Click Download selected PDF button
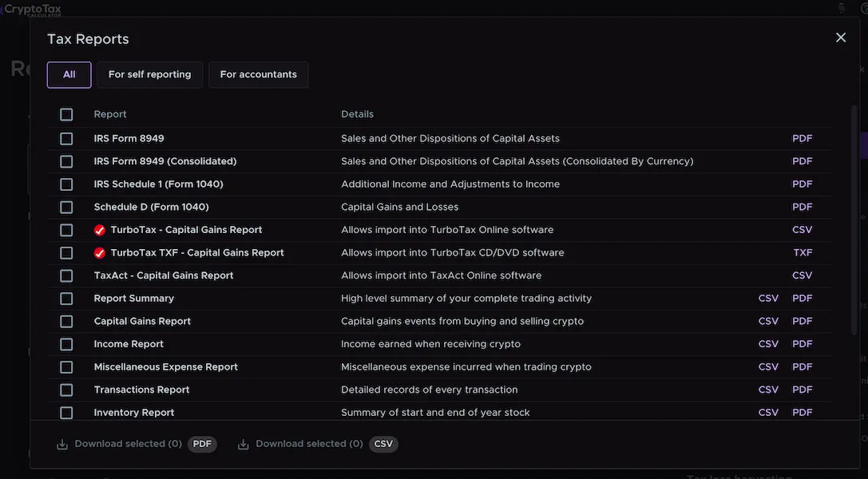Viewport: 868px width, 479px height. (x=137, y=444)
